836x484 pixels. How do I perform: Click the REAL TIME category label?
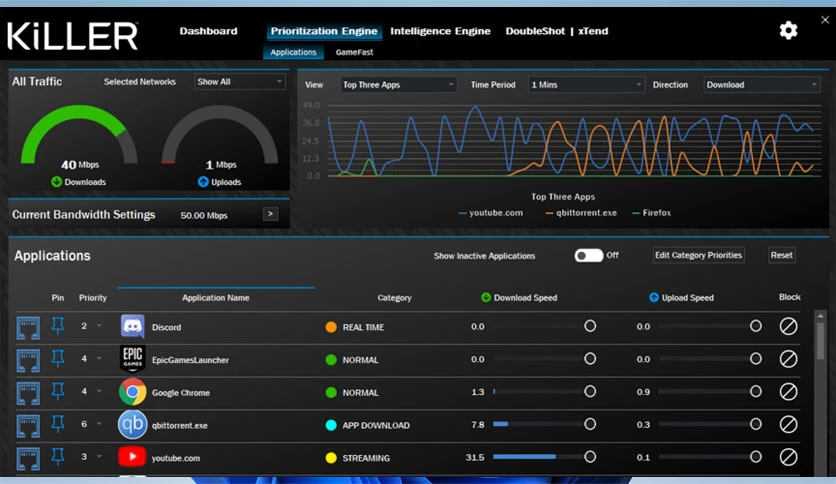pyautogui.click(x=363, y=327)
